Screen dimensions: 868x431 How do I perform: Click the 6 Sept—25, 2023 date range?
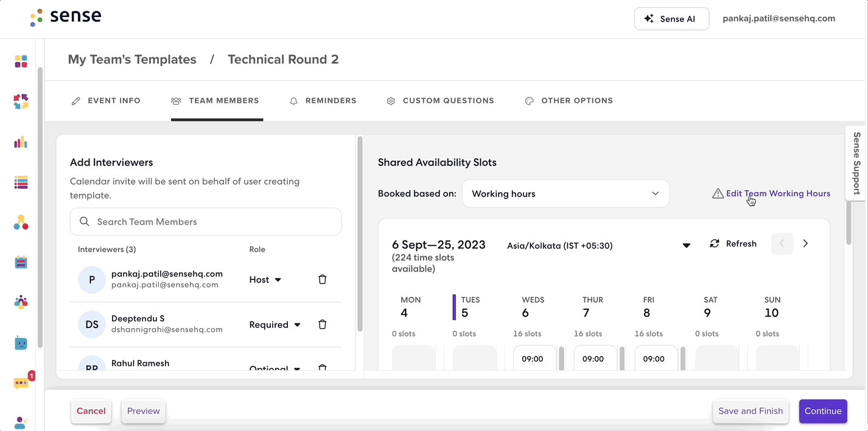tap(439, 245)
